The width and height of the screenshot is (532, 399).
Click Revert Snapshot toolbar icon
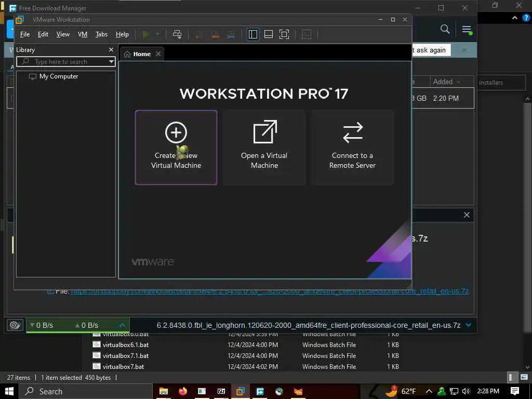(215, 35)
